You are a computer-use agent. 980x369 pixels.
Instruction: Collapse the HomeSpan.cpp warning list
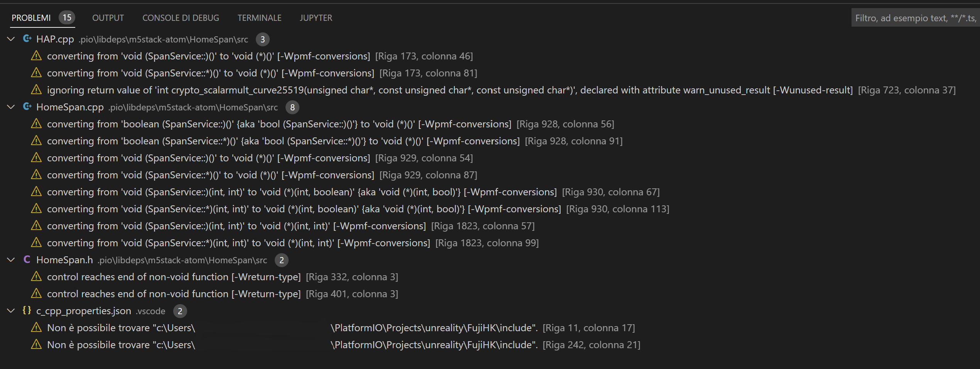10,107
